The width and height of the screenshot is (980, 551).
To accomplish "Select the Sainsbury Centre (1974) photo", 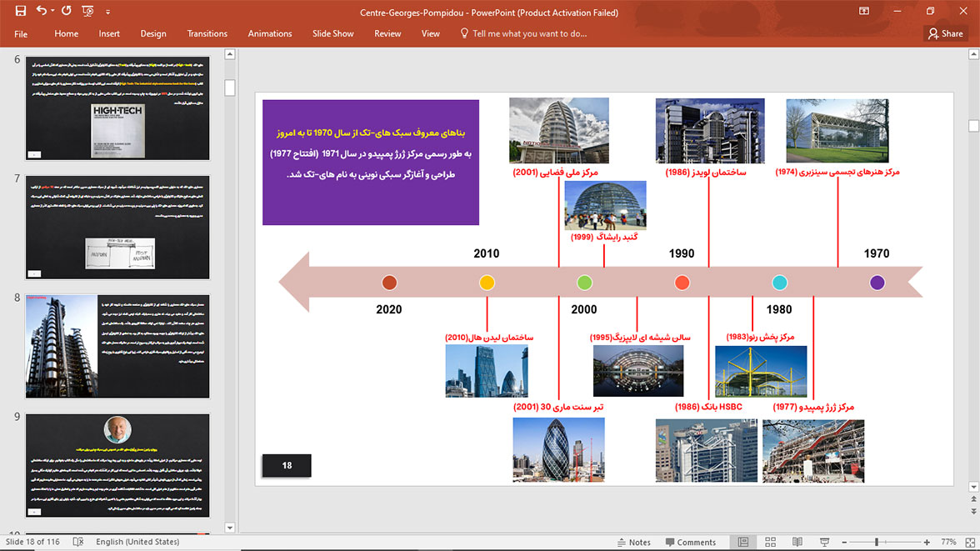I will pyautogui.click(x=837, y=131).
